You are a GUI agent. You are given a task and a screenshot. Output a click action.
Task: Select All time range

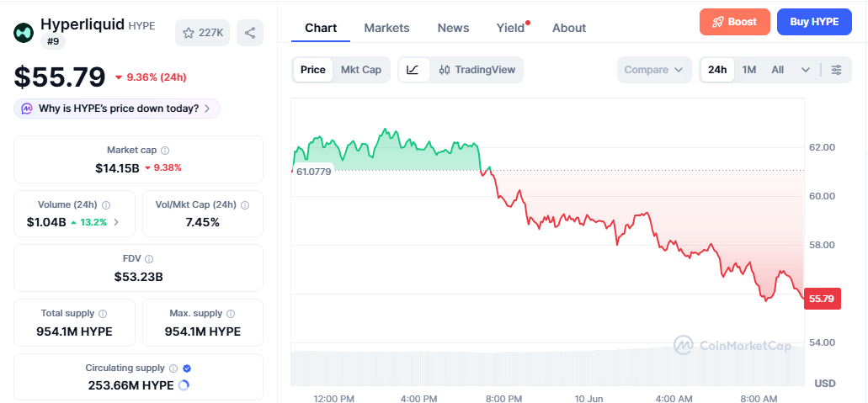click(778, 70)
